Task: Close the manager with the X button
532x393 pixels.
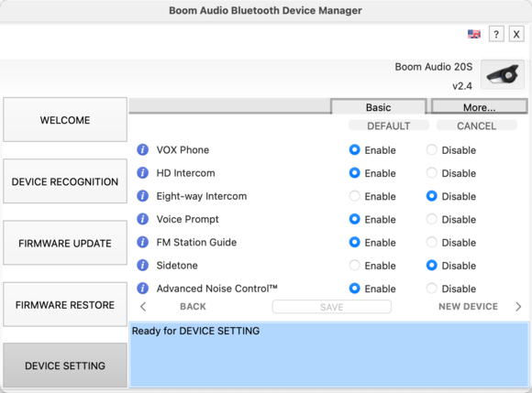Action: click(516, 34)
